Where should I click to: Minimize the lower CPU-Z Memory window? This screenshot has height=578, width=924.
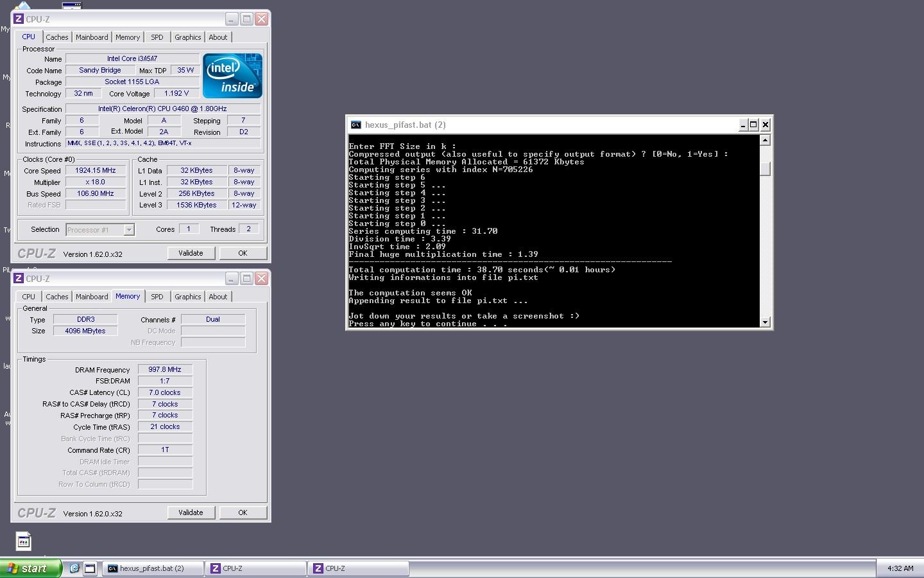pyautogui.click(x=231, y=279)
